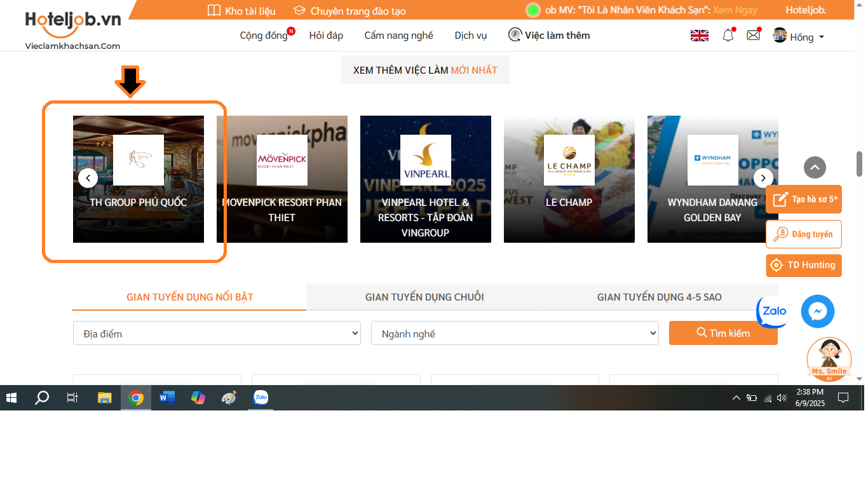This screenshot has width=868, height=488.
Task: Open Zalo chat bubble on the page
Action: 772,311
